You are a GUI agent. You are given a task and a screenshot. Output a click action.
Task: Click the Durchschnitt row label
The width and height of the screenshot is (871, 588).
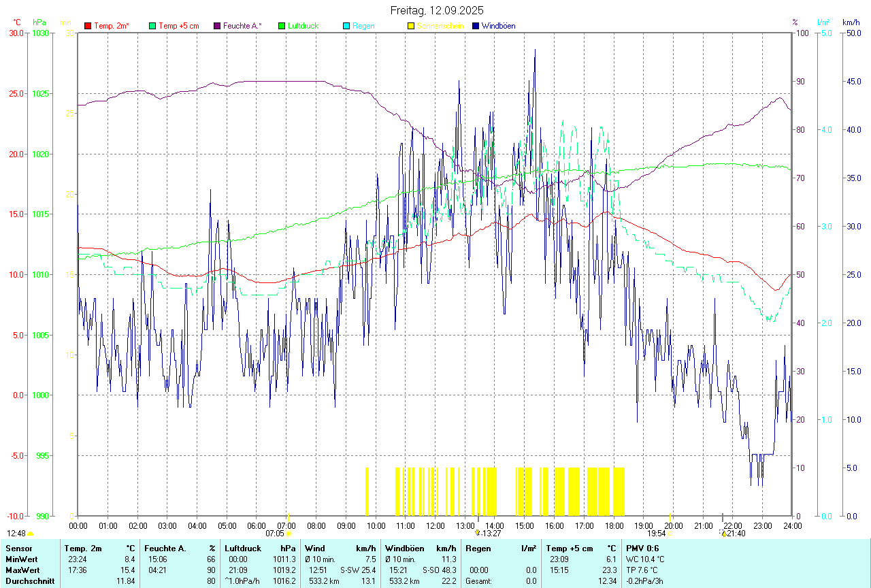[x=30, y=581]
